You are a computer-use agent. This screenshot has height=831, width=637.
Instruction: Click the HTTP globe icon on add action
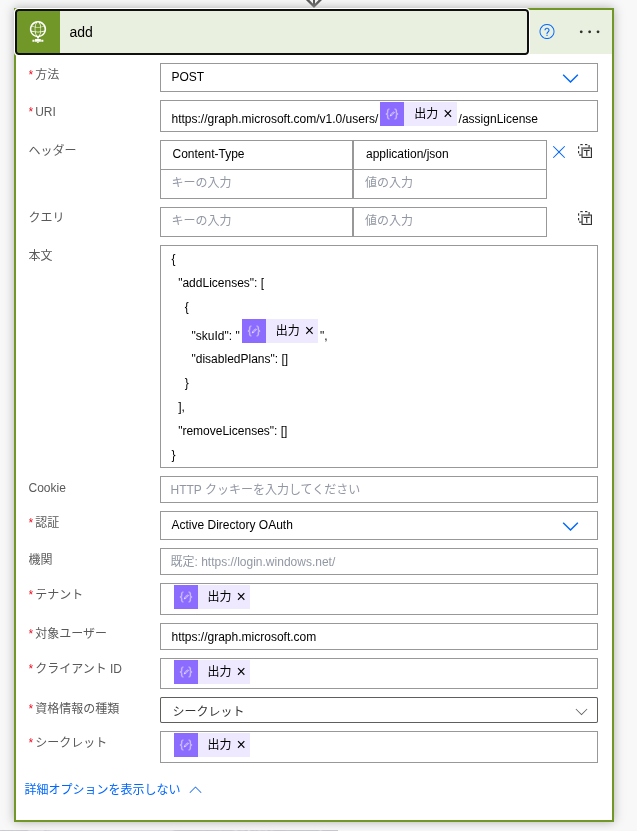(x=38, y=32)
